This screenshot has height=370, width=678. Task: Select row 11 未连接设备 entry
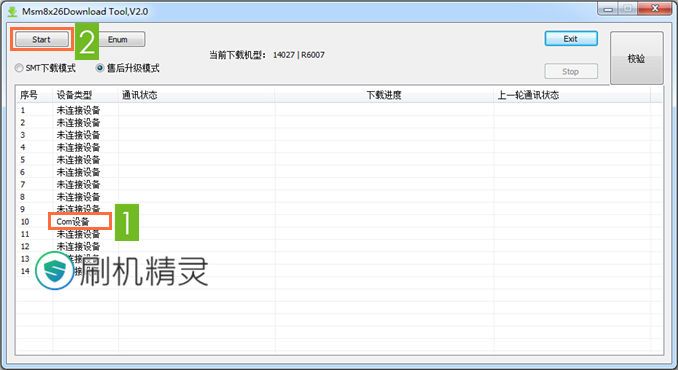point(78,234)
